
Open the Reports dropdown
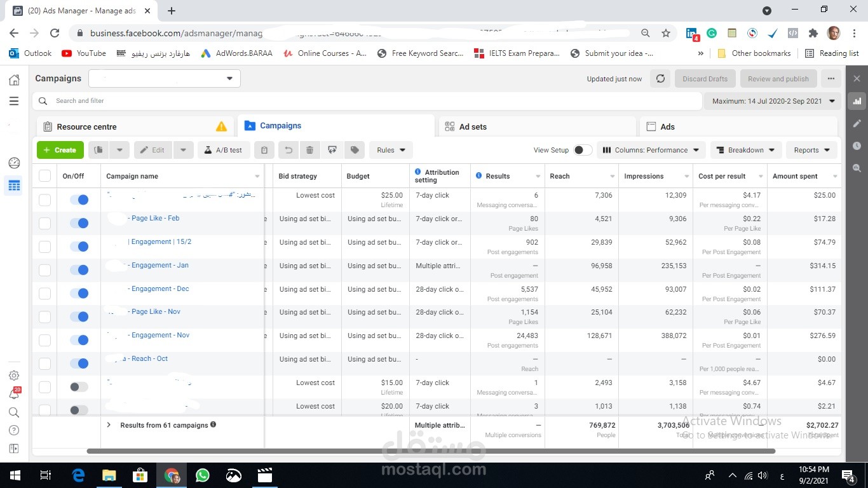pyautogui.click(x=811, y=150)
